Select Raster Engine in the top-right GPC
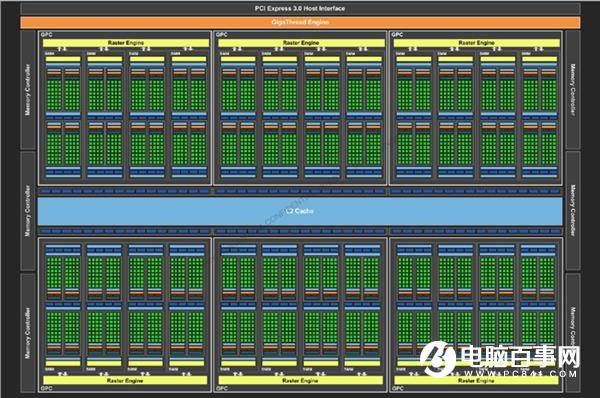This screenshot has height=398, width=600. click(x=477, y=43)
